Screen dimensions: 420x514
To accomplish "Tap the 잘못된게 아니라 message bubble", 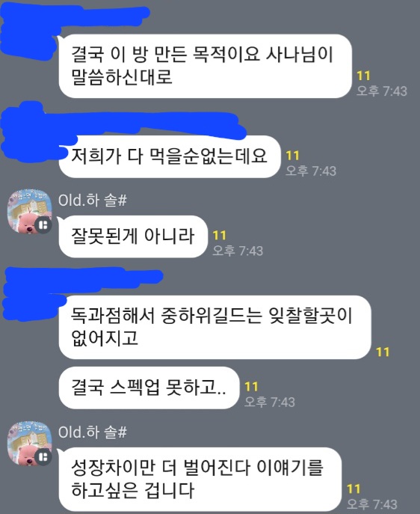I will click(x=133, y=236).
